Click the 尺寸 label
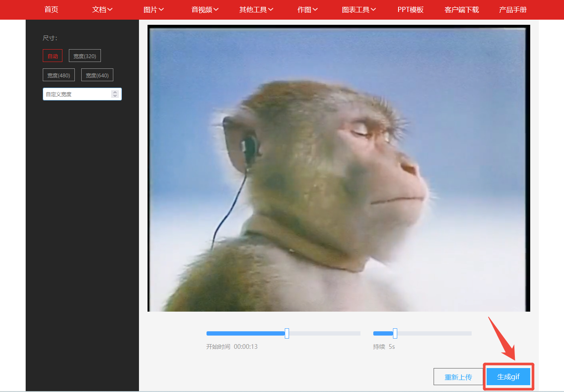 coord(50,38)
